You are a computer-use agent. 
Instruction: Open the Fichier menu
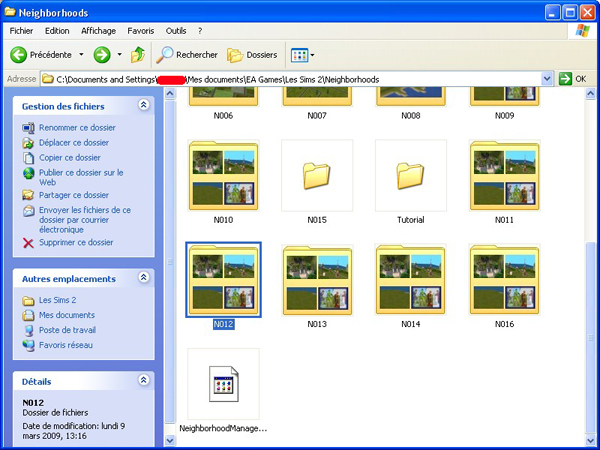coord(21,31)
